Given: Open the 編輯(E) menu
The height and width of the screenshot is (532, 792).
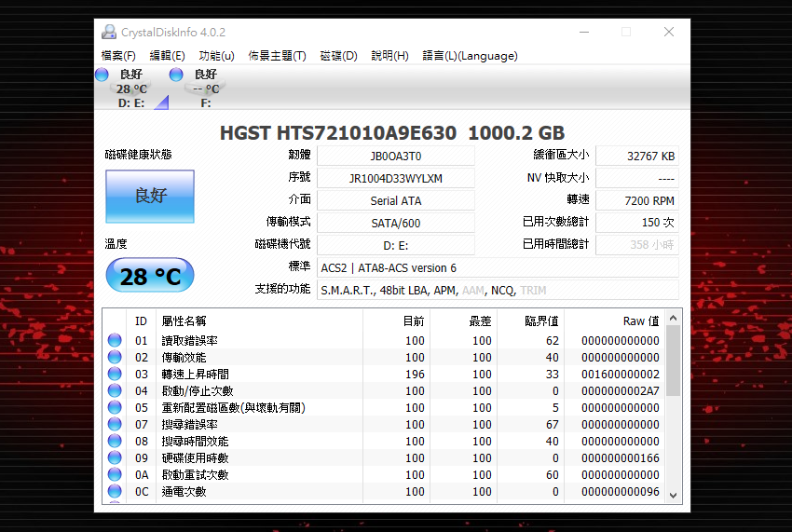Looking at the screenshot, I should [x=167, y=56].
